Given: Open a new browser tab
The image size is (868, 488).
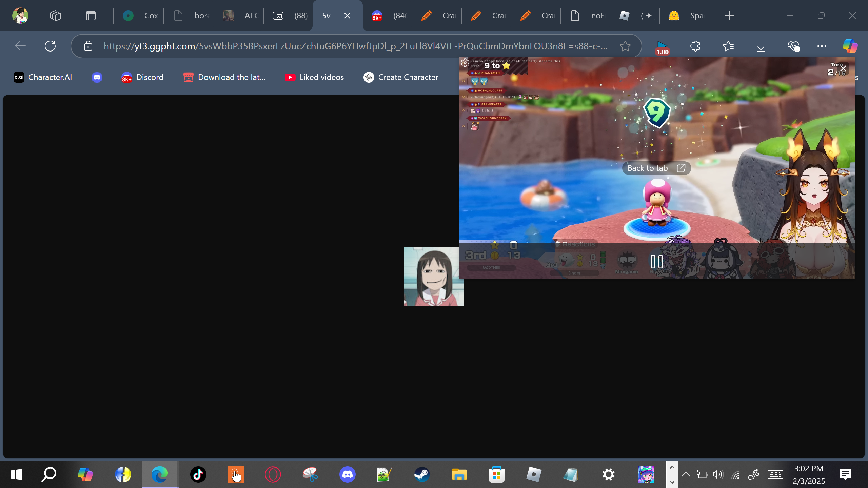Looking at the screenshot, I should 729,16.
